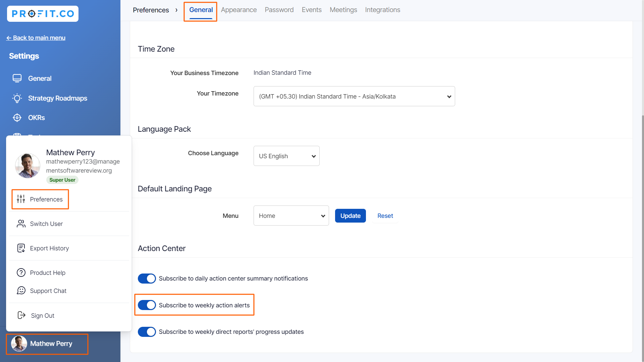Click Back to main menu link
Viewport: 644px width, 362px height.
pos(36,38)
